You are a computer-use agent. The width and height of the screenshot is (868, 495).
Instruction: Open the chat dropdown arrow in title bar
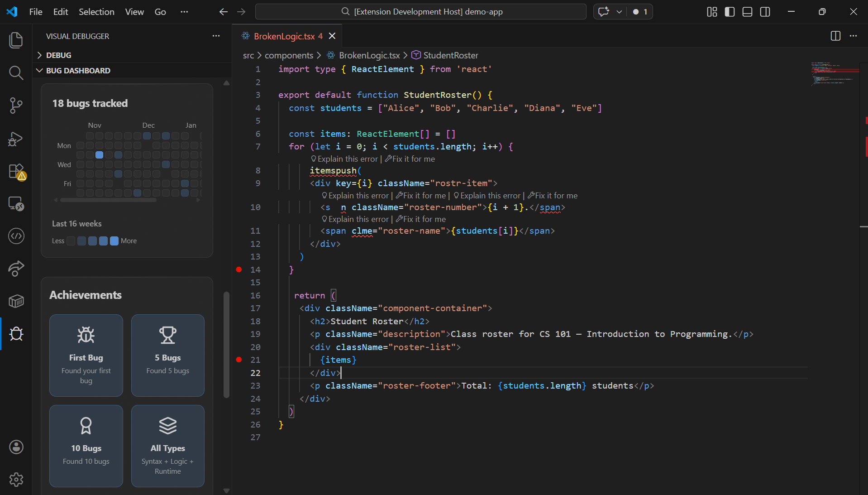[619, 12]
